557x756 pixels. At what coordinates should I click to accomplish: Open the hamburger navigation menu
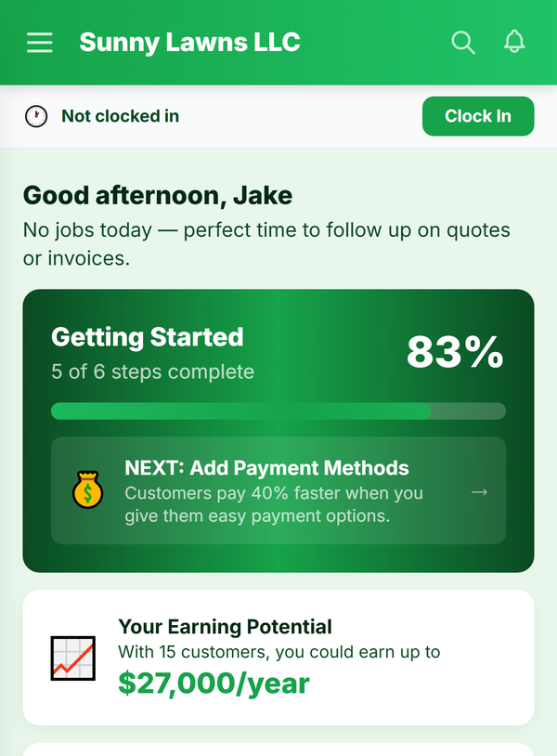[40, 43]
